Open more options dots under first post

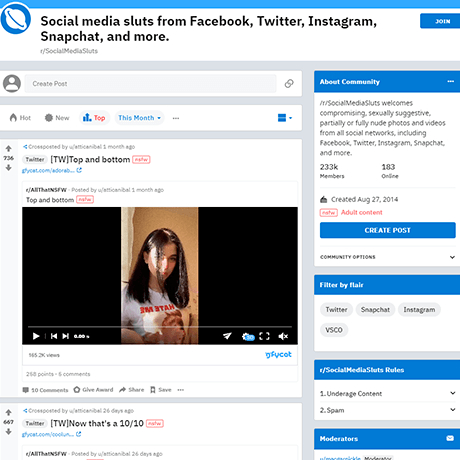pos(181,390)
